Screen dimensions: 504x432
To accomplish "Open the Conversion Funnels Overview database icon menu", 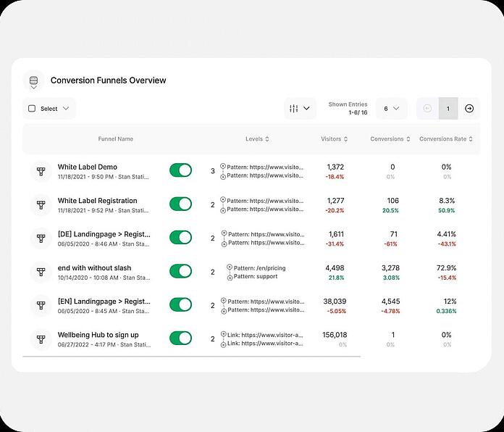I will point(34,80).
